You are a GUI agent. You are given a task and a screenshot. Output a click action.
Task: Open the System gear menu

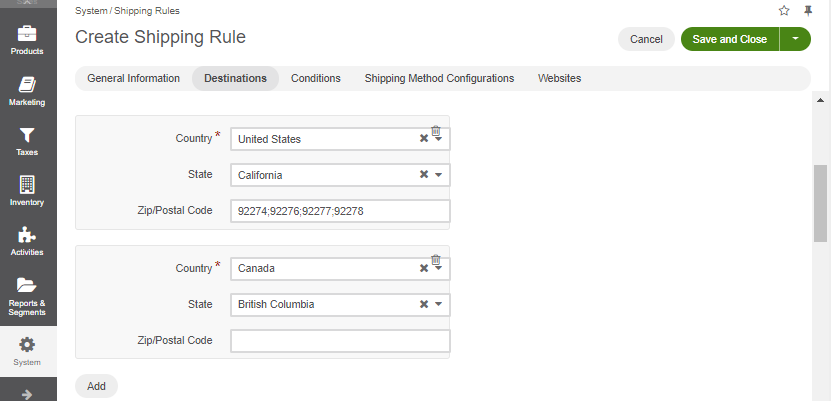click(27, 352)
